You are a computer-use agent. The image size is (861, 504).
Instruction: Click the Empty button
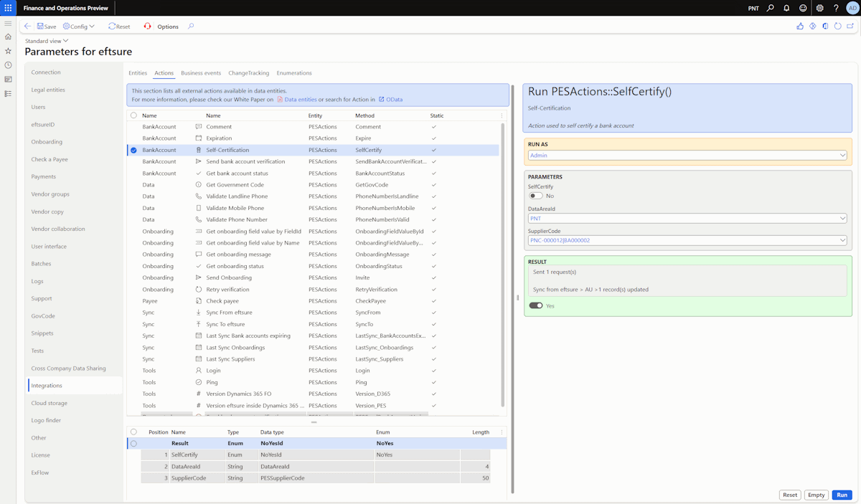pyautogui.click(x=817, y=495)
